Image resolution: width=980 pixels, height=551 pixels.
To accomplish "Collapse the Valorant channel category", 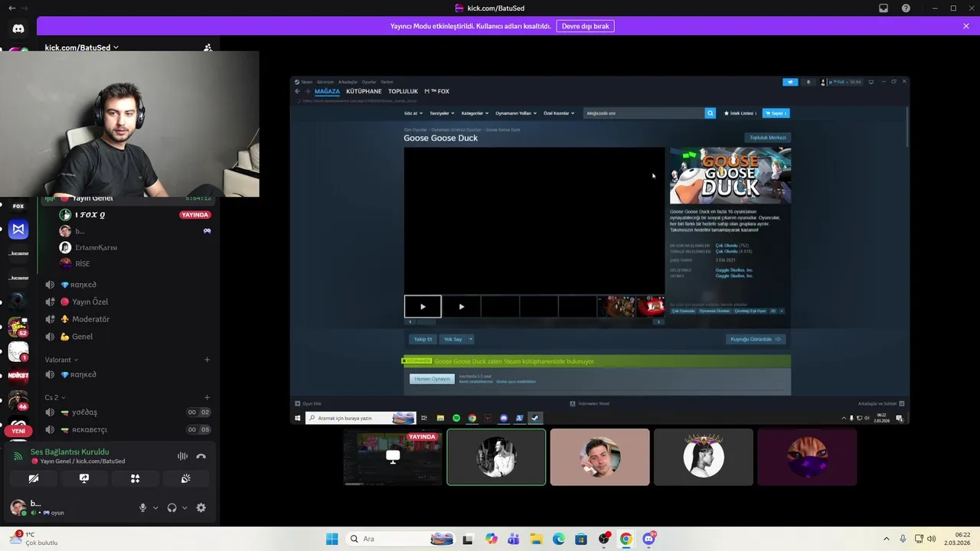I will coord(61,360).
